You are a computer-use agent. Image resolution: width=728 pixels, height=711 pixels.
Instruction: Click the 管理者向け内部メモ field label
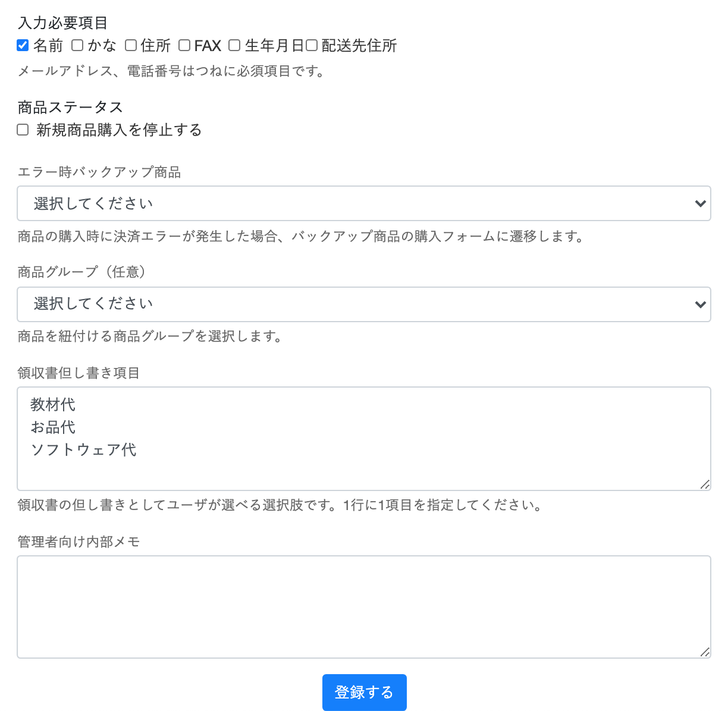pos(79,542)
